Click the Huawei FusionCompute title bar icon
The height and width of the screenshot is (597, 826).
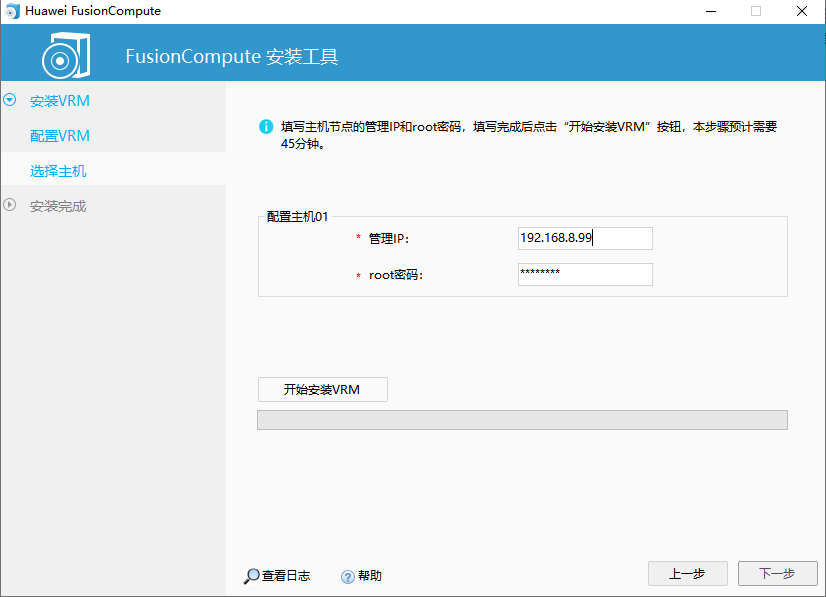[12, 11]
